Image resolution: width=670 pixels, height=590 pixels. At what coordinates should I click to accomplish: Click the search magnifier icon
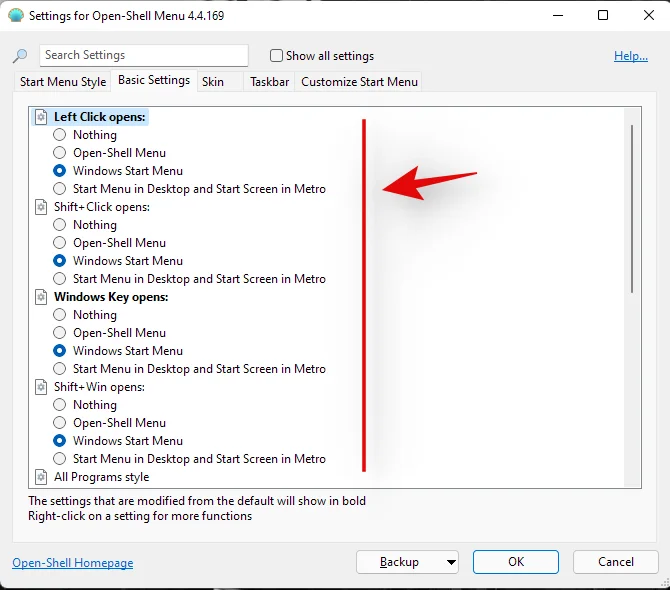pyautogui.click(x=20, y=55)
